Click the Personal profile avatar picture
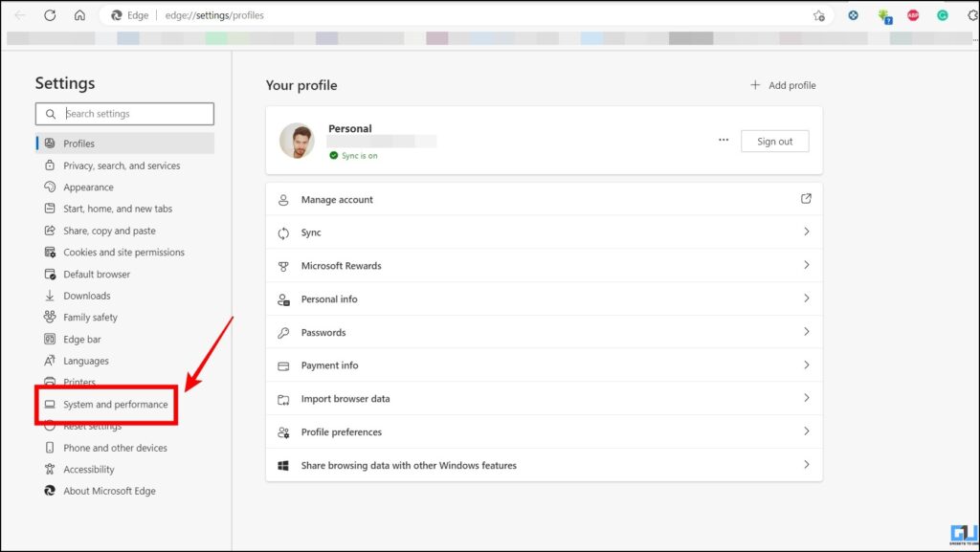The height and width of the screenshot is (552, 980). pos(297,141)
